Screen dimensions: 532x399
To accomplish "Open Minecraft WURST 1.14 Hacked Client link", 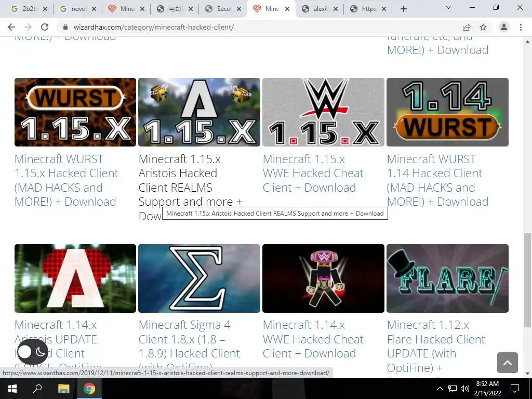I will [x=437, y=180].
